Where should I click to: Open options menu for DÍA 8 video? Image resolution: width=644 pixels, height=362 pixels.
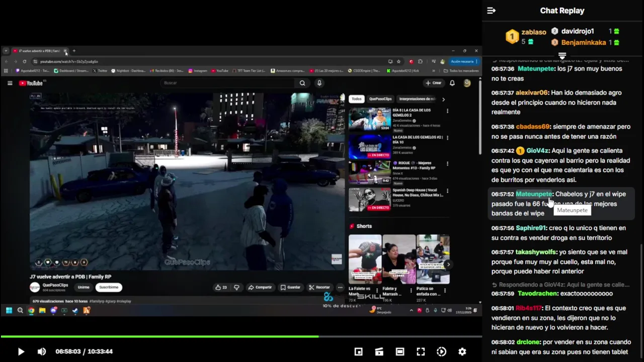click(x=447, y=111)
